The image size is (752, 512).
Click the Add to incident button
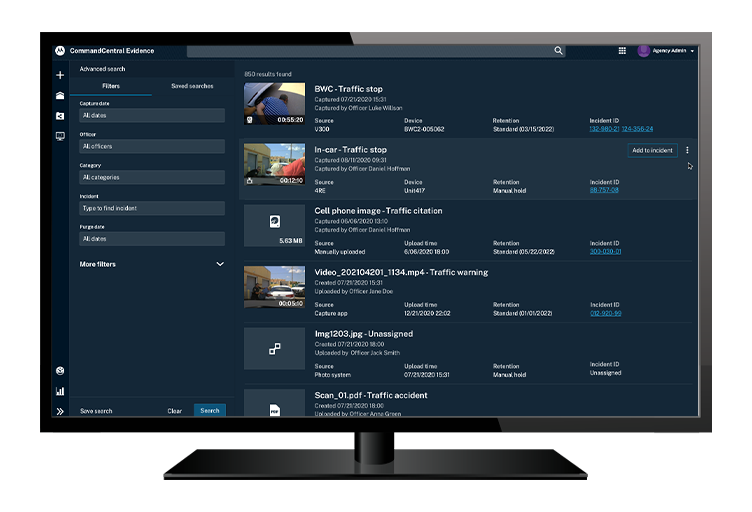tap(652, 150)
